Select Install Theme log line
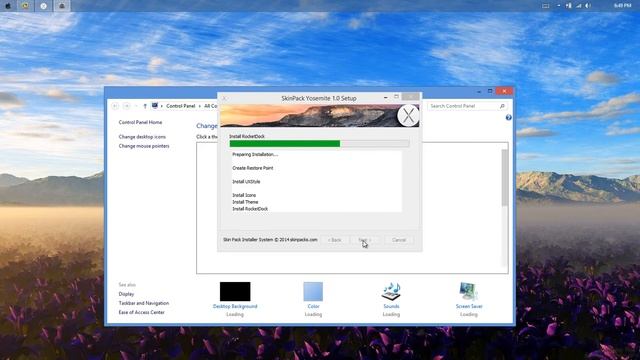The width and height of the screenshot is (640, 360). coord(245,202)
